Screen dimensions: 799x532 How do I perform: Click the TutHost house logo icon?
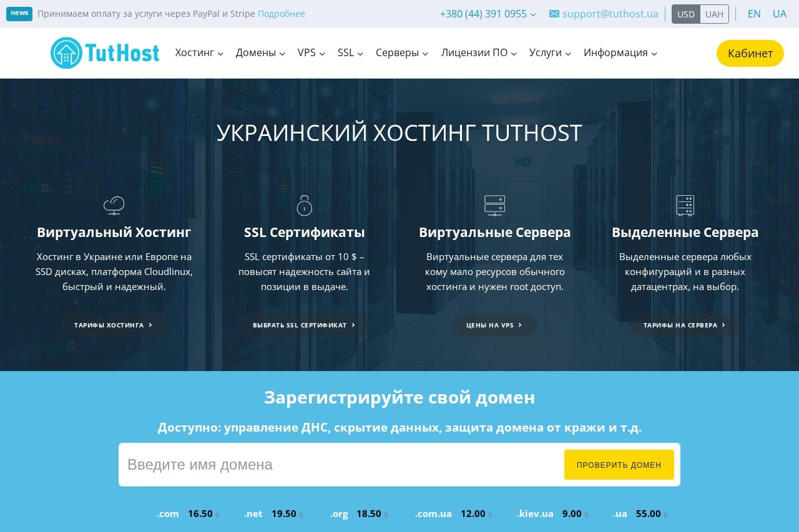[x=66, y=53]
